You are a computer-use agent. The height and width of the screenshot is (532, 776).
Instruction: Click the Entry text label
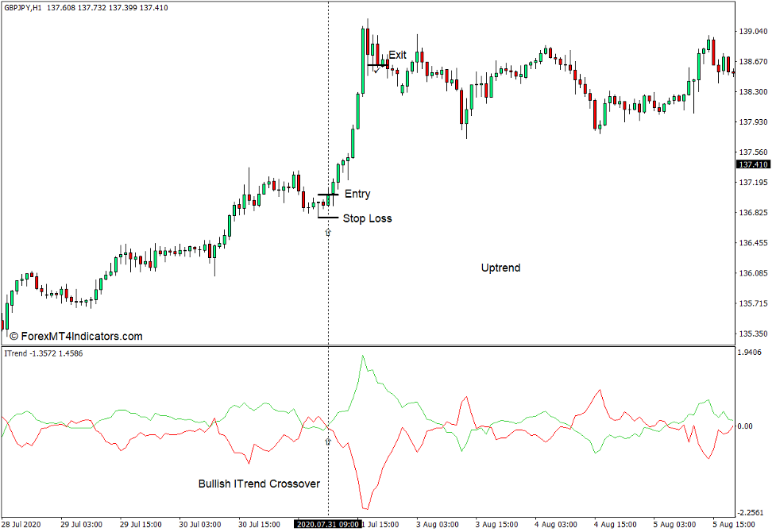(357, 193)
